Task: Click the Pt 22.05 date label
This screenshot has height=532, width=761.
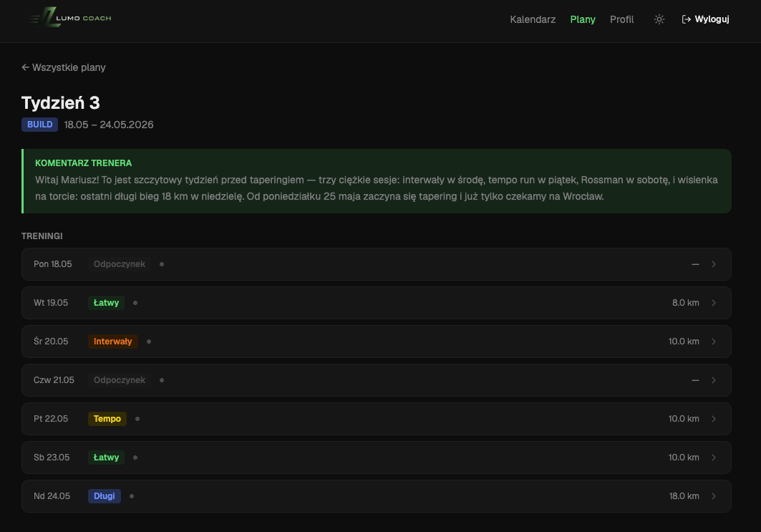Action: 51,419
